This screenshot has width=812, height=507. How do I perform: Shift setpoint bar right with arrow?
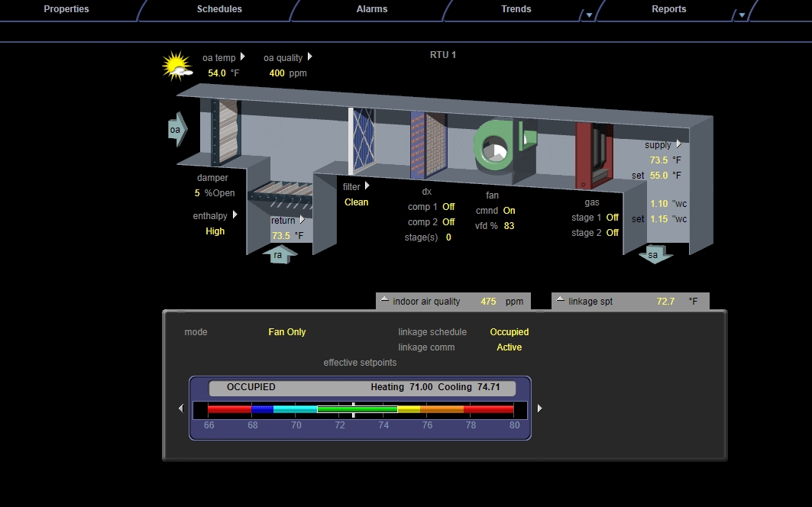(x=539, y=408)
